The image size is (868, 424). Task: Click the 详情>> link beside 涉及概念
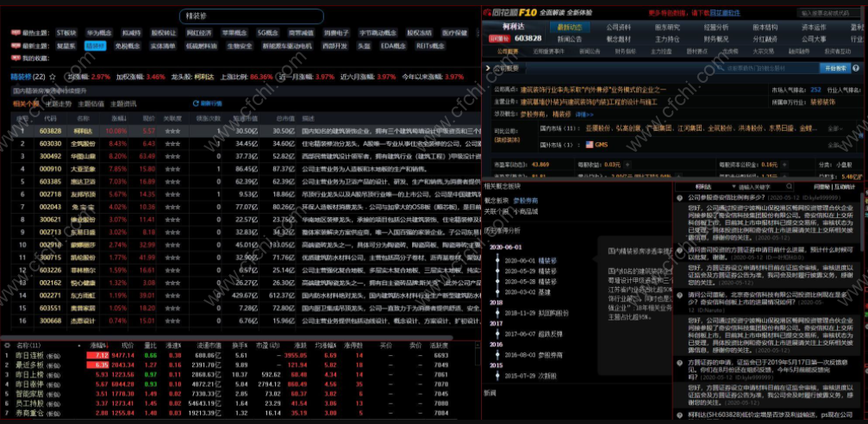(584, 115)
